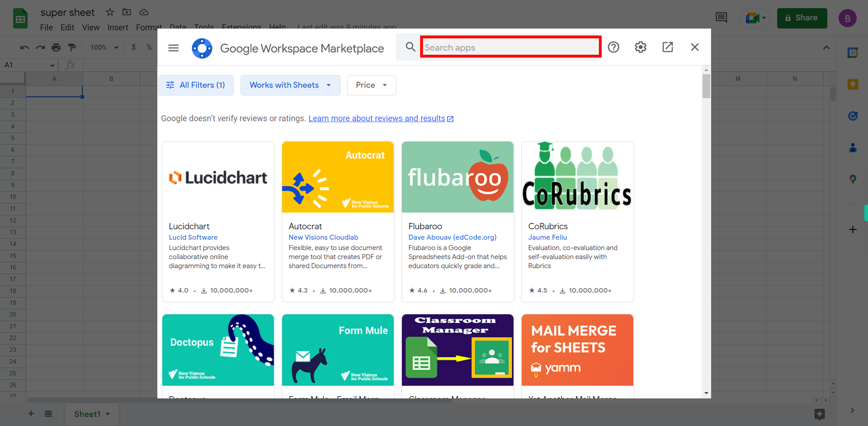This screenshot has height=426, width=868.
Task: Open the Flubaroo app banner image
Action: 458,177
